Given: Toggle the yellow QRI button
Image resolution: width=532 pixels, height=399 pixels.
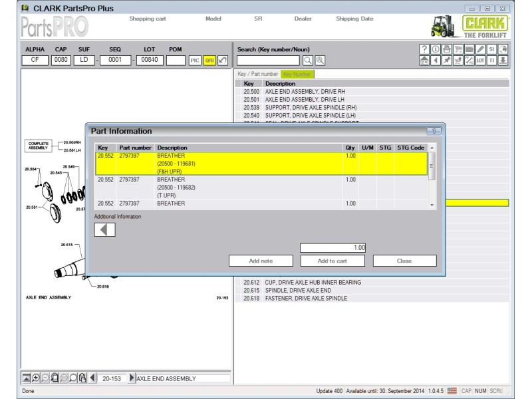Looking at the screenshot, I should pos(209,61).
